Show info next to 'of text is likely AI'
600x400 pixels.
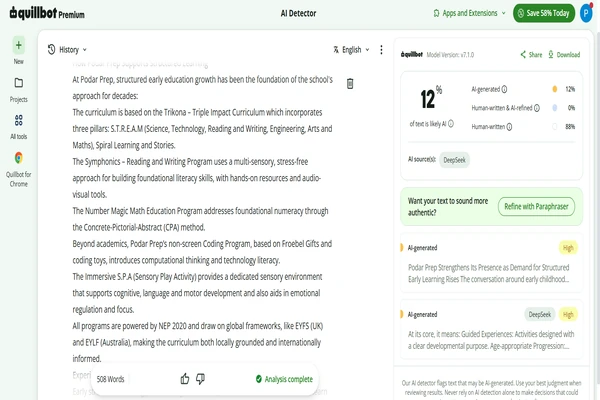(451, 124)
